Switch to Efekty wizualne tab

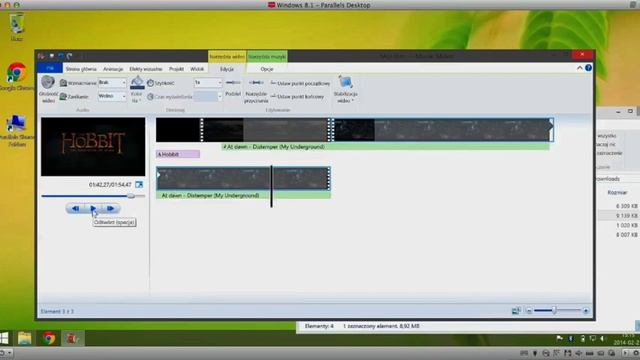[x=146, y=69]
